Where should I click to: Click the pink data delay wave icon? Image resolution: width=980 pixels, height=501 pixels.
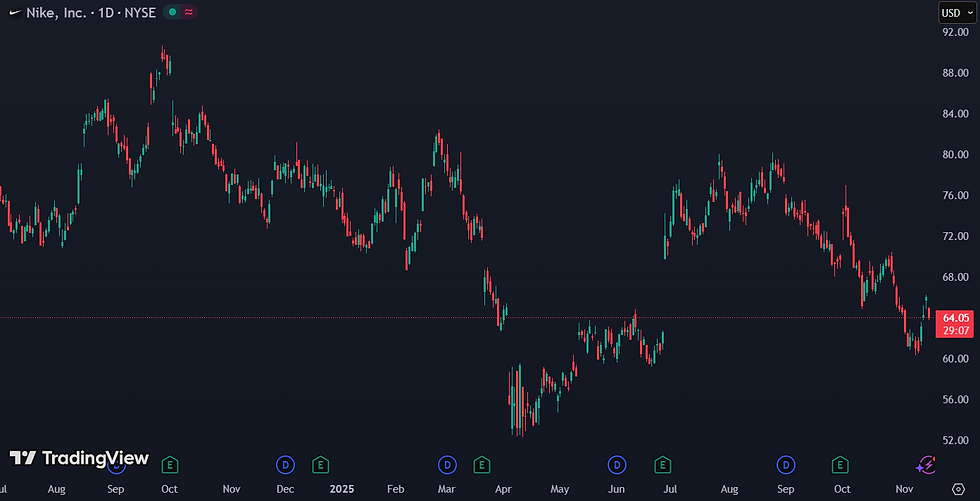[x=188, y=12]
